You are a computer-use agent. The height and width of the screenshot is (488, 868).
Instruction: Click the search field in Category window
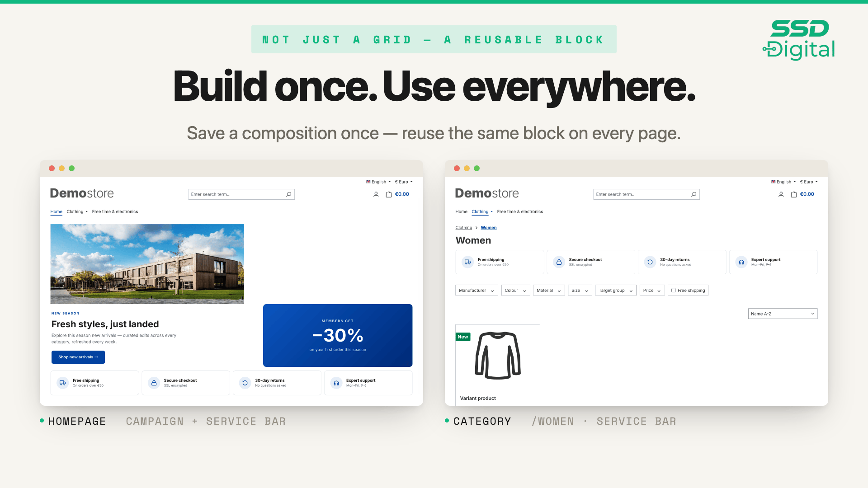pyautogui.click(x=646, y=194)
